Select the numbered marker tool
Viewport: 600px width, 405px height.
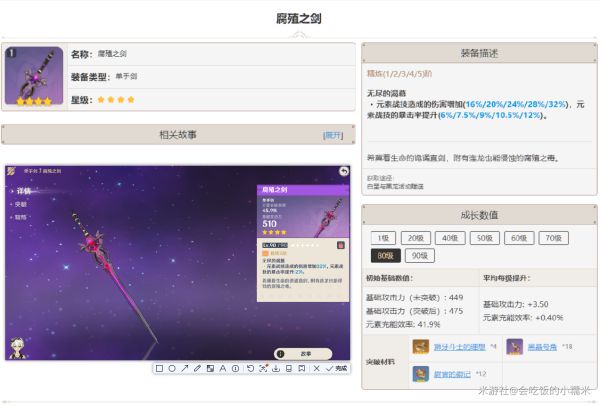(236, 369)
